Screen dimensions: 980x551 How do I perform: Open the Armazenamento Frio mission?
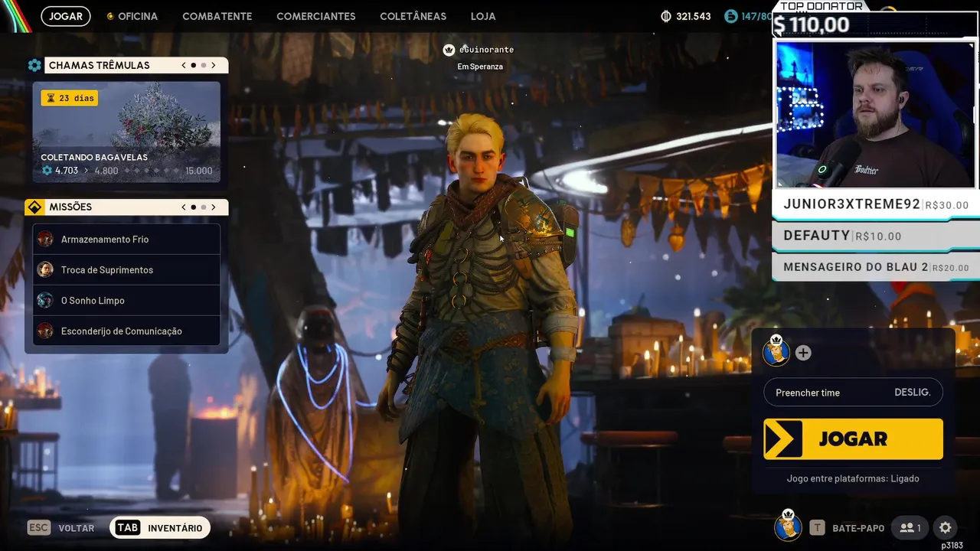(126, 239)
